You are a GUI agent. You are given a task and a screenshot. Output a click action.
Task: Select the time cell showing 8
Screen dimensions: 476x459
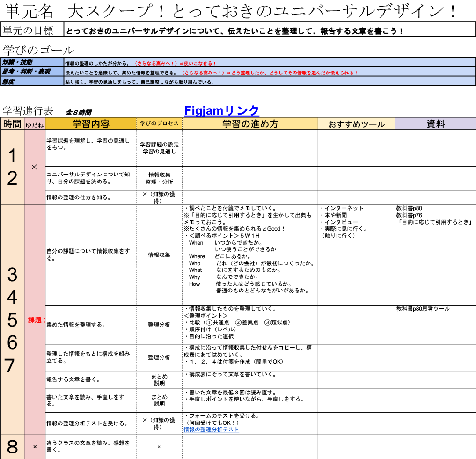(12, 447)
